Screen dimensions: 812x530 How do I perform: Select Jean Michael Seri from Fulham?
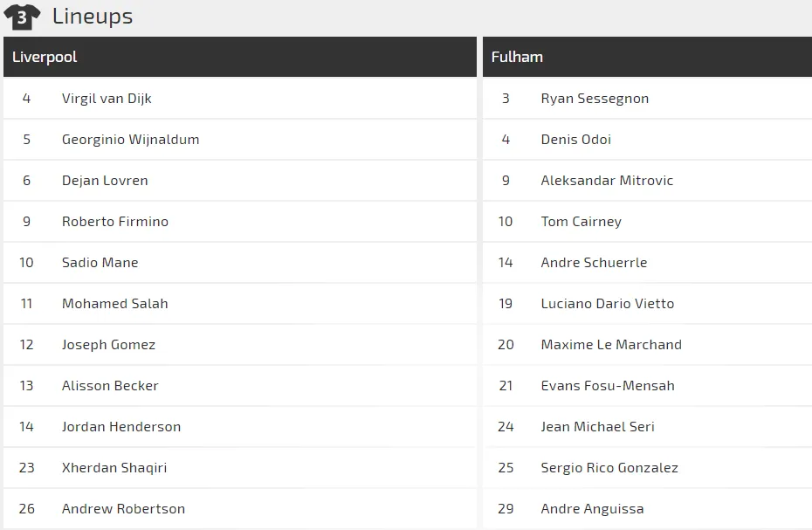click(x=597, y=427)
